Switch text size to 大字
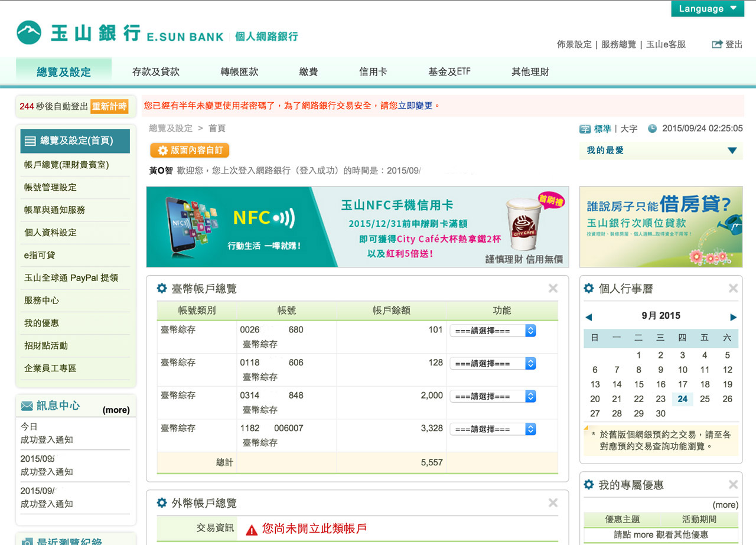This screenshot has width=756, height=545. (629, 129)
